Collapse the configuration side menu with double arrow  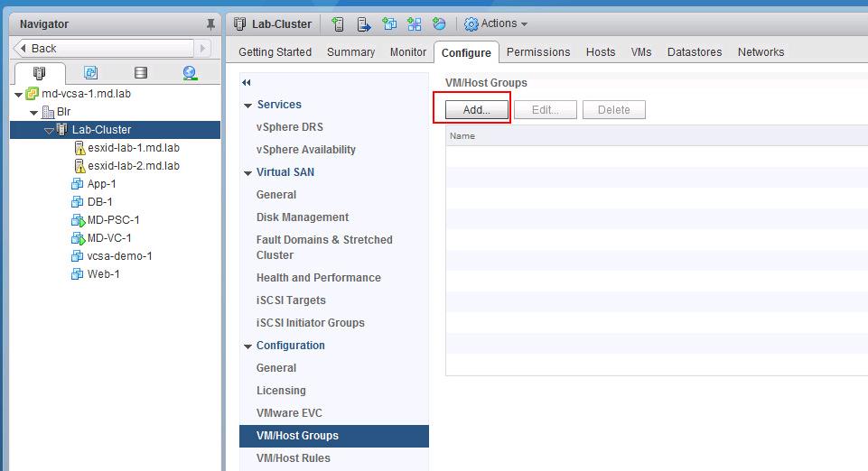coord(247,82)
